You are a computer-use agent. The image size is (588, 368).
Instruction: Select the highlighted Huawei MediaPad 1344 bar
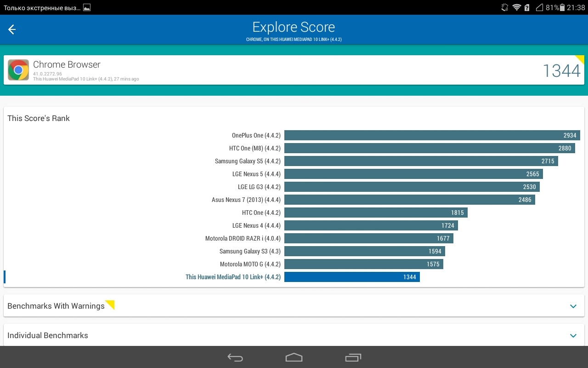point(352,277)
